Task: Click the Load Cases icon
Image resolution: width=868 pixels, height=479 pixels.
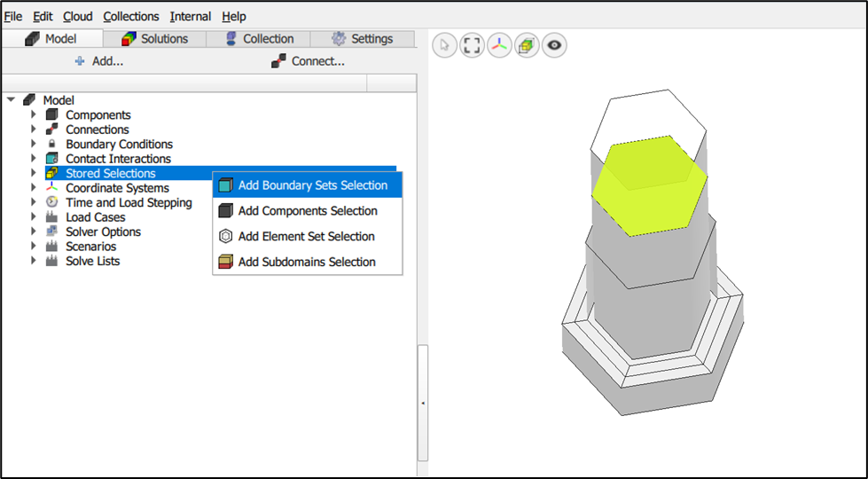Action: pyautogui.click(x=52, y=217)
